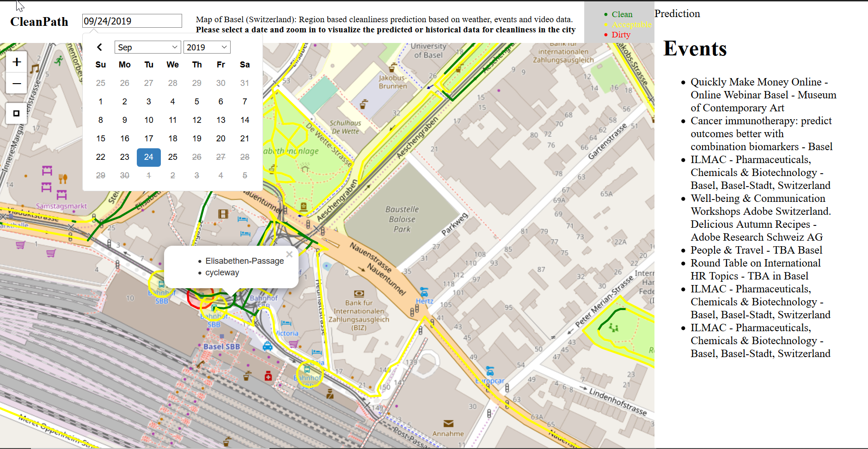The height and width of the screenshot is (449, 868).
Task: Click the Europcar car rental icon
Action: tap(490, 371)
